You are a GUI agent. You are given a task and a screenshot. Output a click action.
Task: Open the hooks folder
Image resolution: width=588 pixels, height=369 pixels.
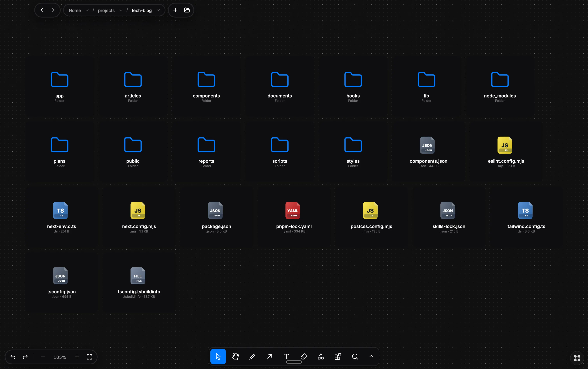pos(353,87)
